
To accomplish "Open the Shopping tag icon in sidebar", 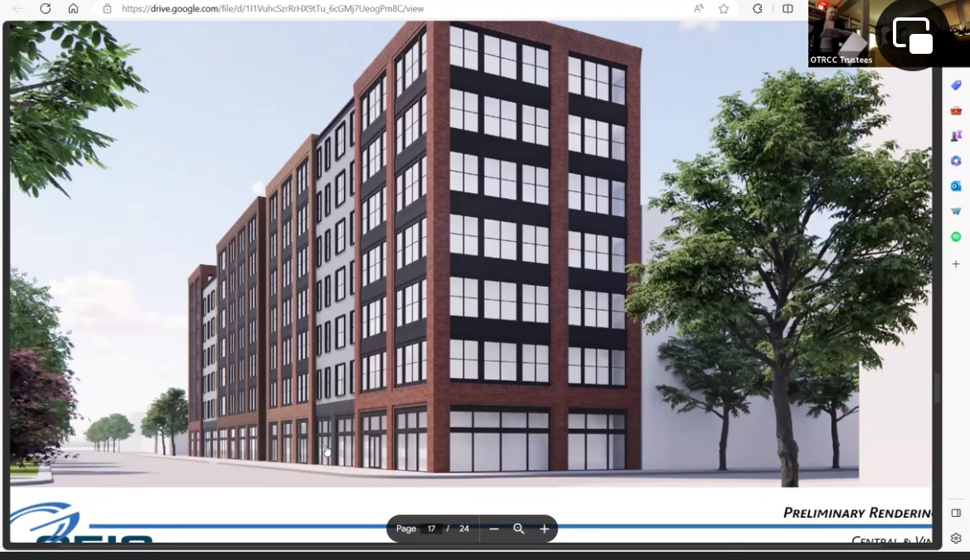I will tap(956, 85).
